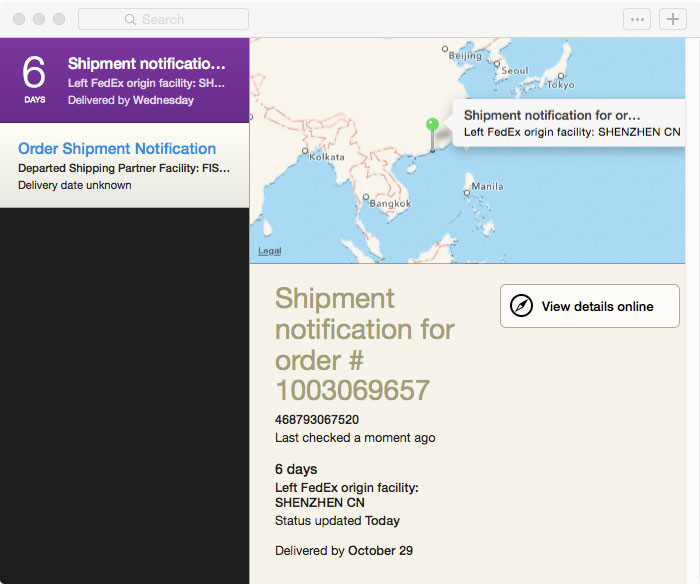Click the tracking number 468793067520
Image resolution: width=700 pixels, height=584 pixels.
pyautogui.click(x=317, y=420)
